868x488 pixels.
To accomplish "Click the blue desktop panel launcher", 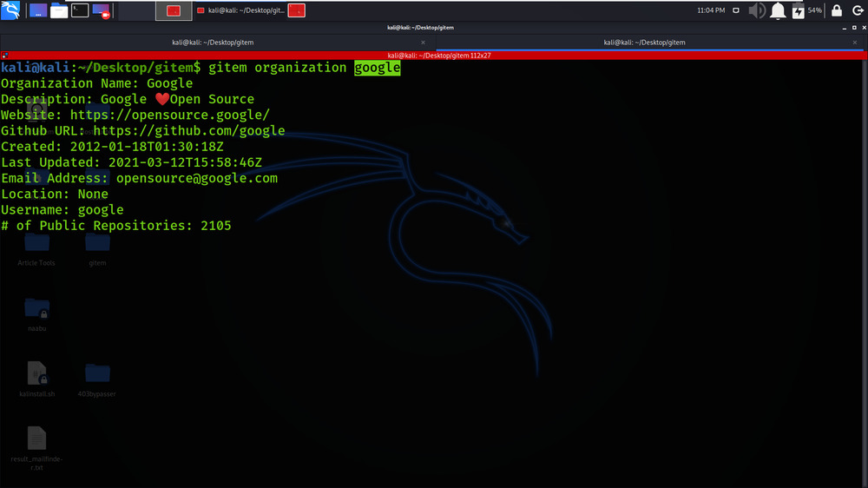I will [x=38, y=10].
